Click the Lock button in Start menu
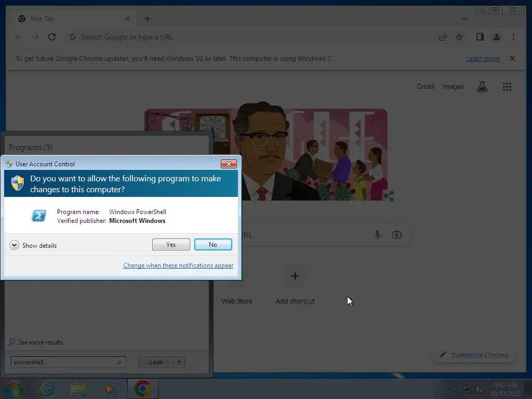 [x=156, y=362]
